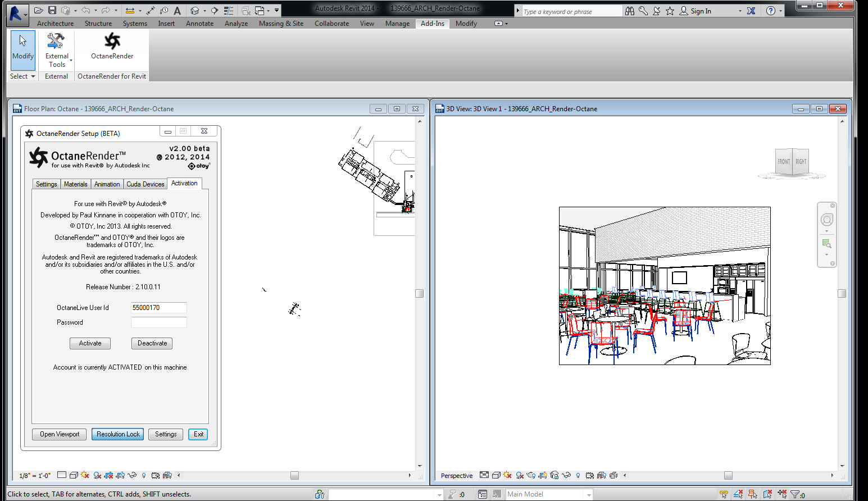Toggle Select Pinned Elements in status bar
The image size is (868, 501).
(x=753, y=494)
